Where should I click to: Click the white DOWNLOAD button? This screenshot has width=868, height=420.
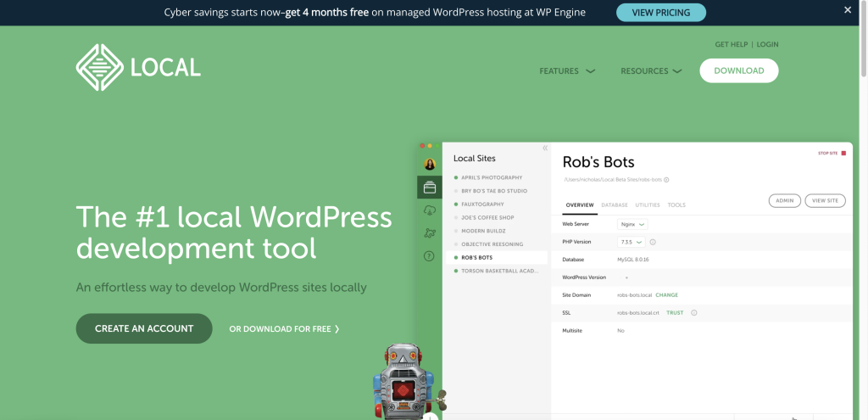coord(739,71)
